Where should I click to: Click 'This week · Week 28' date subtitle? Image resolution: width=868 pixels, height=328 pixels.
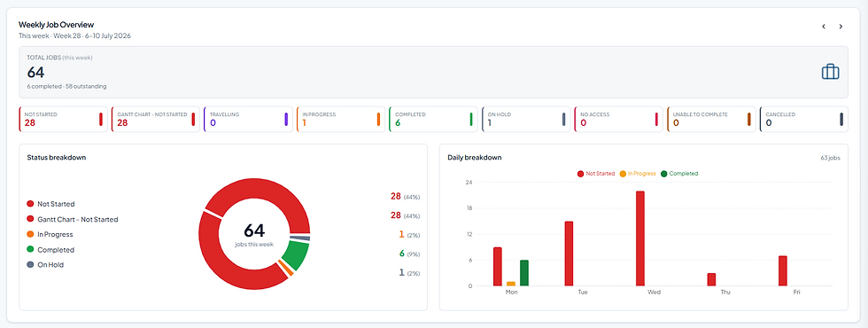(x=74, y=35)
